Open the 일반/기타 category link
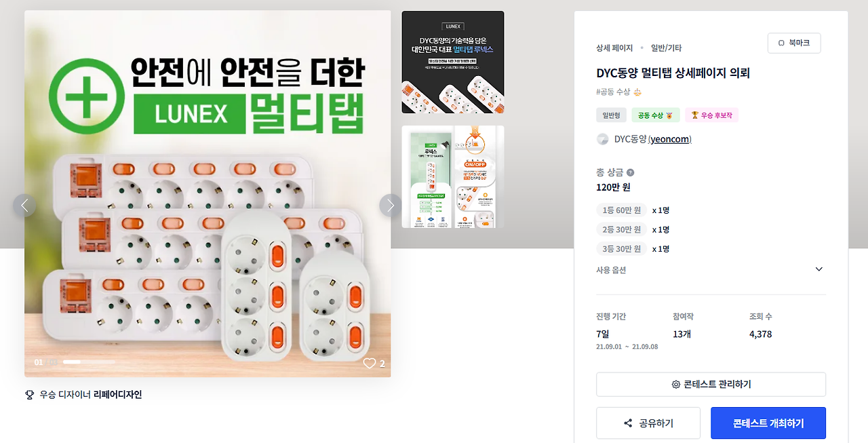Screen dimensions: 868x443 pos(666,48)
